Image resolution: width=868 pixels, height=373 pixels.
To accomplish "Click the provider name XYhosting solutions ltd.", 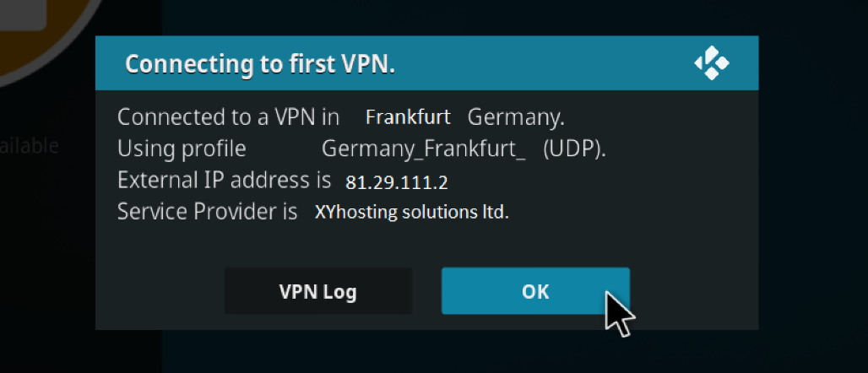I will tap(412, 212).
